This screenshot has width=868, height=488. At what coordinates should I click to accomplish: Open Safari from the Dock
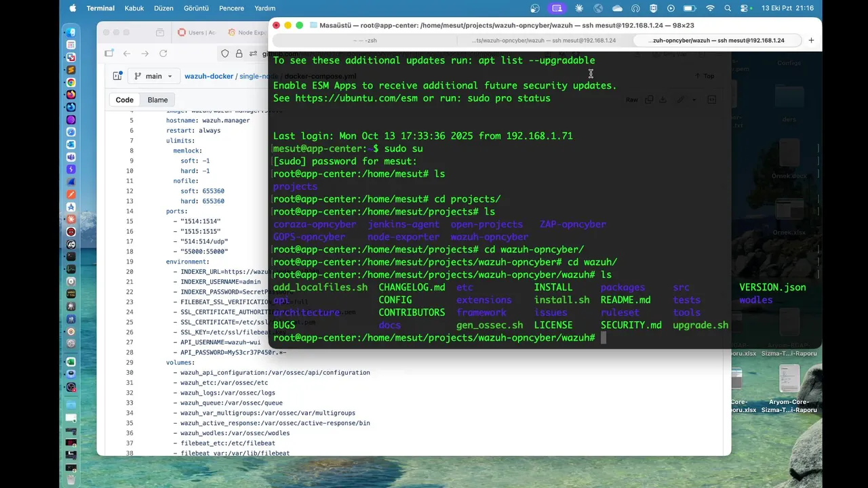click(x=71, y=132)
